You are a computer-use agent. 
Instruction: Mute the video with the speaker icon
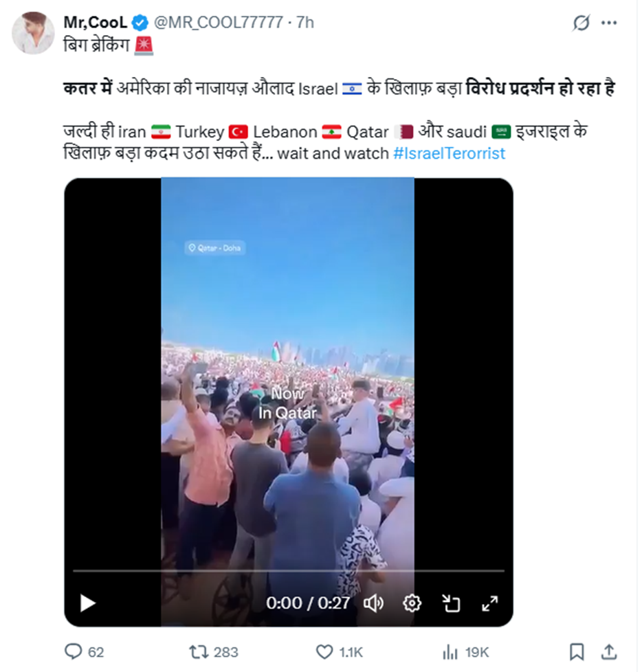tap(373, 603)
